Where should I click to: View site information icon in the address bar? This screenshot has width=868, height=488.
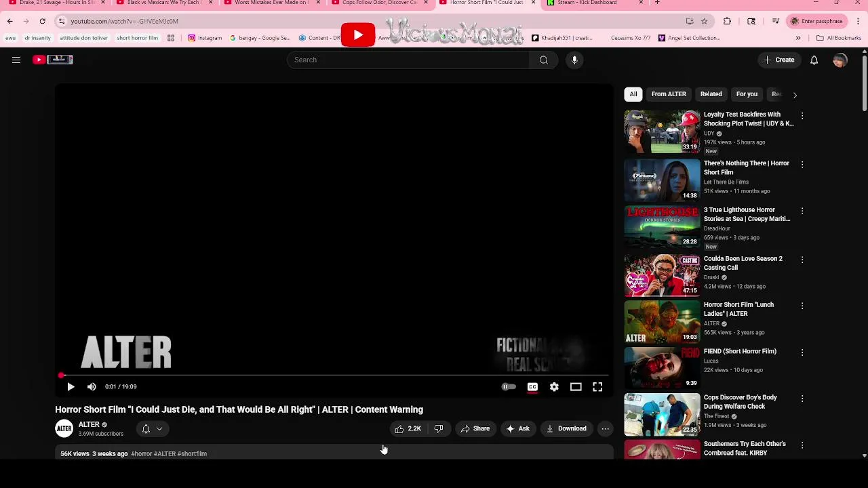[62, 21]
